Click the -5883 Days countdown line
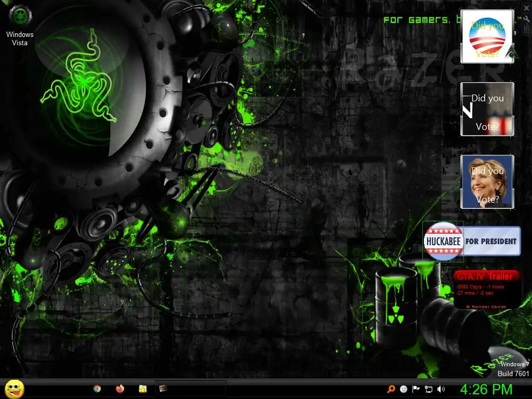Screen dimensions: 532x399 pyautogui.click(x=481, y=287)
